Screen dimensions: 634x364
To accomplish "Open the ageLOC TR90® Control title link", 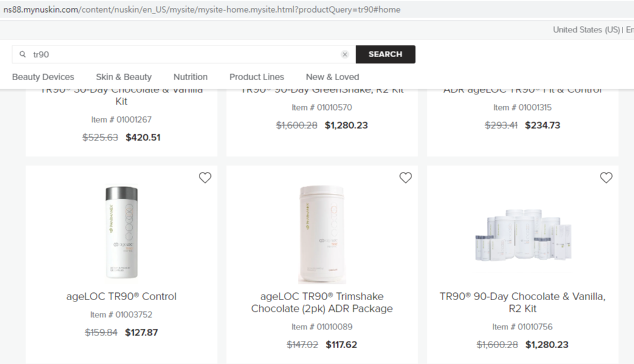I will tap(122, 296).
